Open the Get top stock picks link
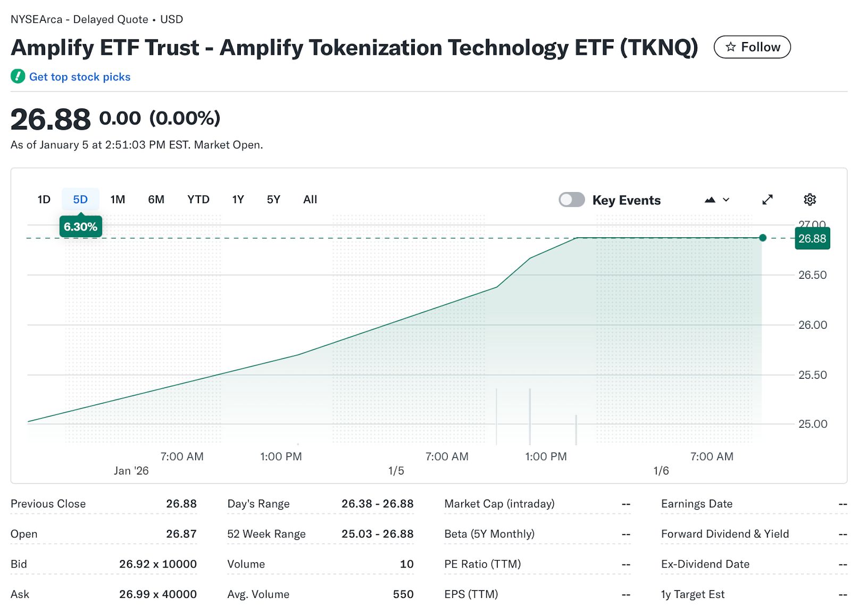Viewport: 851px width, 616px height. [80, 77]
